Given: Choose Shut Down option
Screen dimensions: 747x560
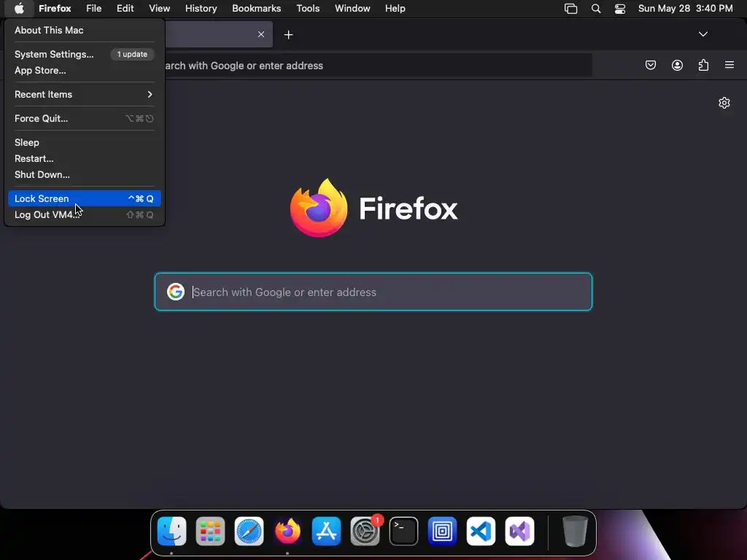Looking at the screenshot, I should tap(84, 174).
